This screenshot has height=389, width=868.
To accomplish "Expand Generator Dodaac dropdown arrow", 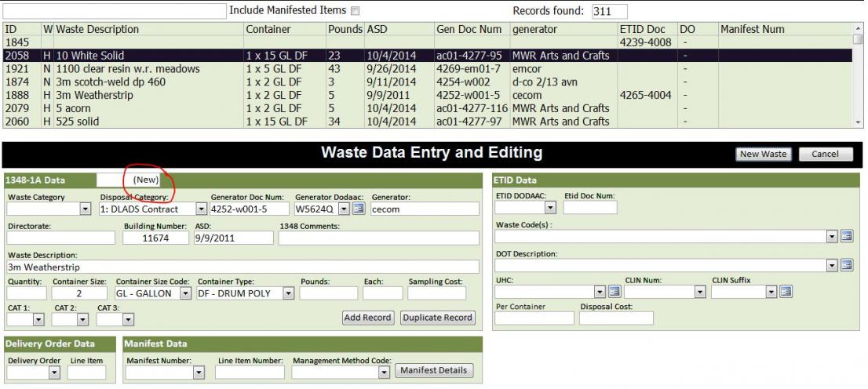I will tap(344, 209).
